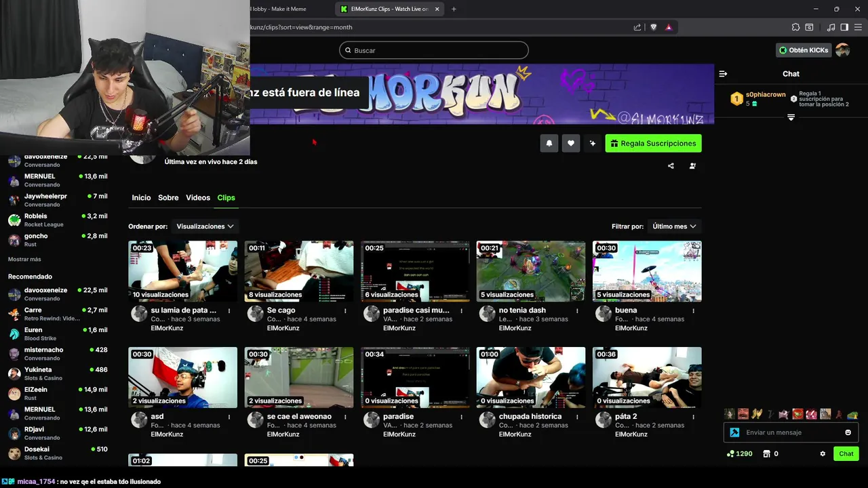Open options menu for 'paradise casi mu...' clip
Viewport: 868px width, 488px height.
pyautogui.click(x=461, y=310)
